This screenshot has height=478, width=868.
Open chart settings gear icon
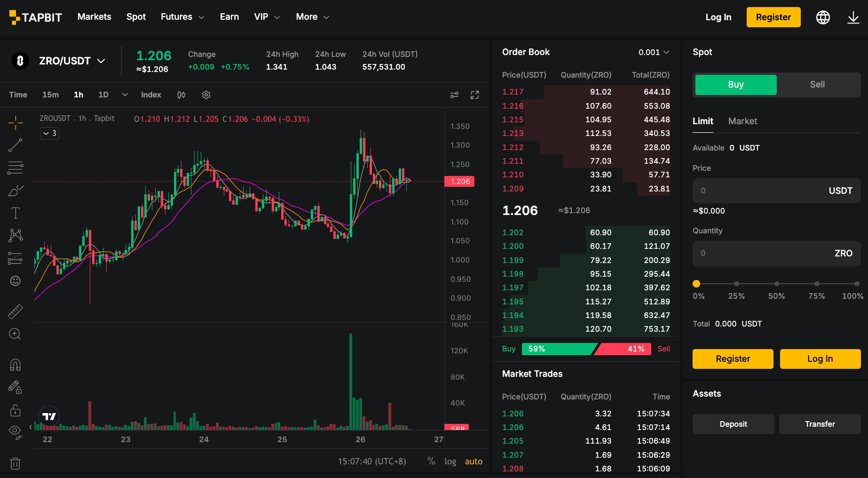pos(206,95)
